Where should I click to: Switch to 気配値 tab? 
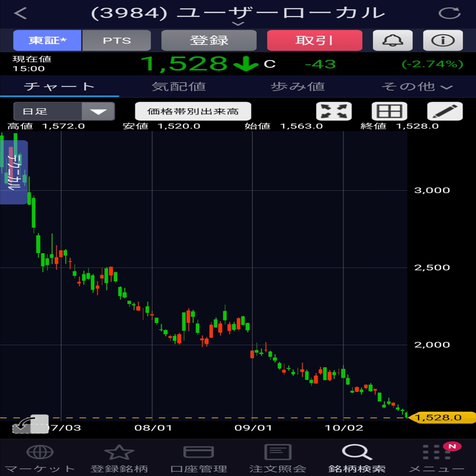[178, 87]
